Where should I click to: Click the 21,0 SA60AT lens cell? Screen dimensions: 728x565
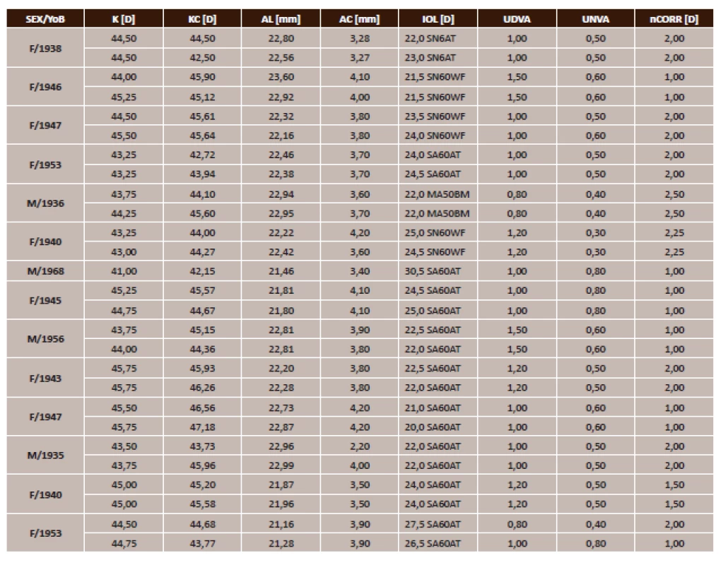[x=438, y=408]
